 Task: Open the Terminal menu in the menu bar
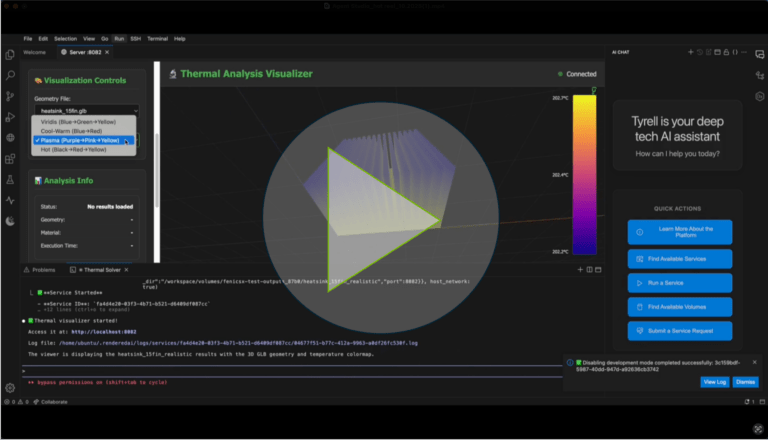(x=157, y=38)
